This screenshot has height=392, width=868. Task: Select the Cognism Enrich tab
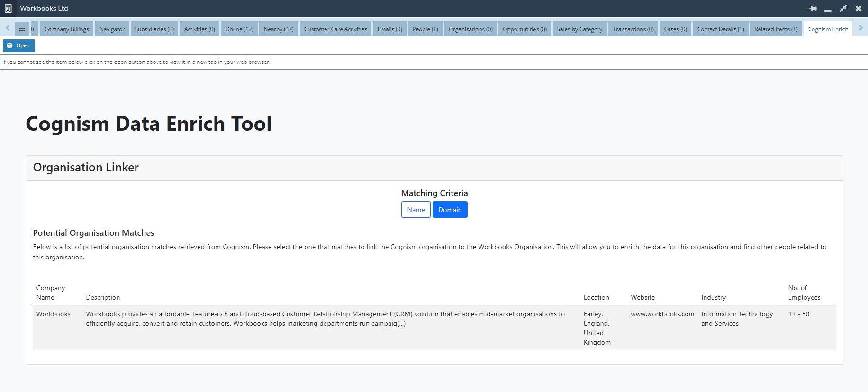[828, 29]
